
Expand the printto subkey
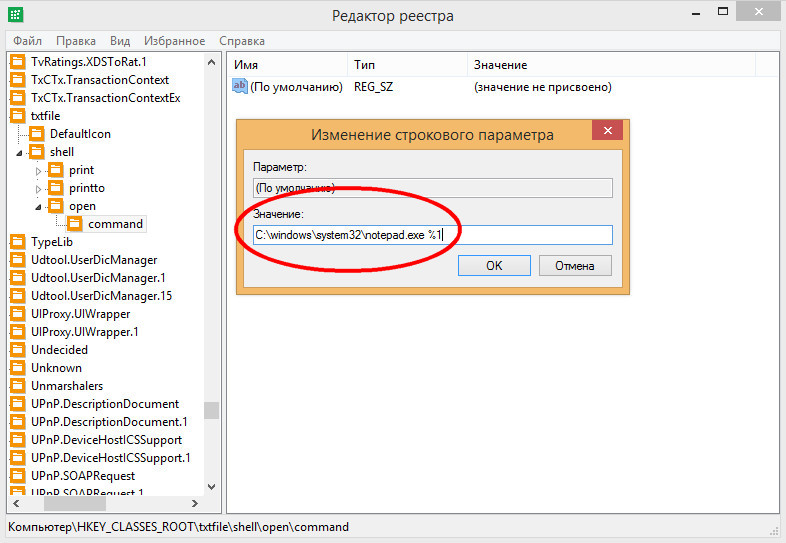tap(40, 189)
